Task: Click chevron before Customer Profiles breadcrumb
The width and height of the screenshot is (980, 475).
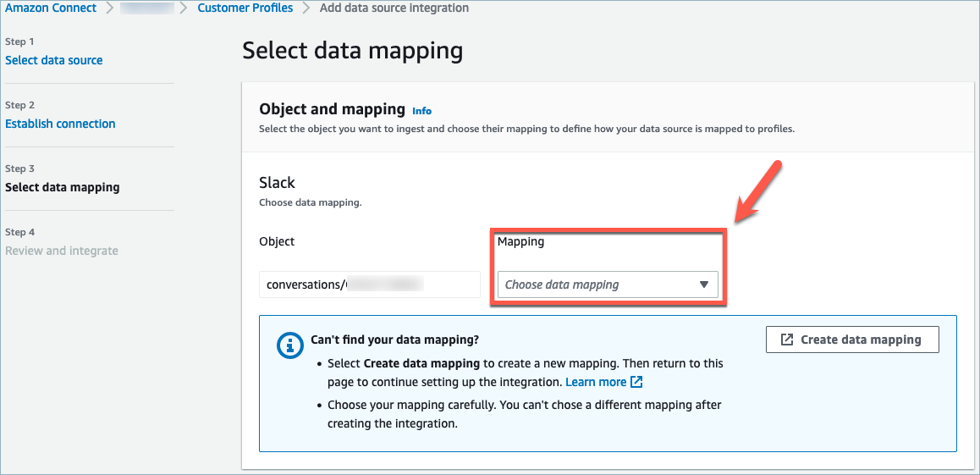Action: click(184, 8)
